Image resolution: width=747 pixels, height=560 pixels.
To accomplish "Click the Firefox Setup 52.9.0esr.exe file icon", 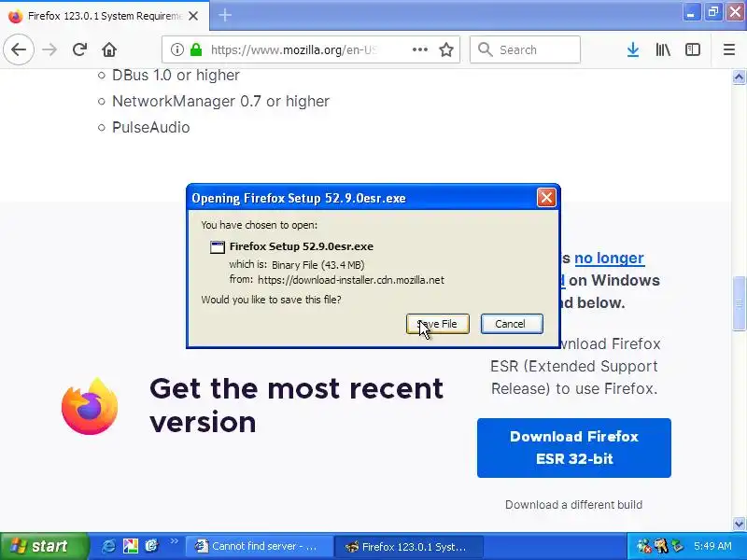I will coord(218,246).
